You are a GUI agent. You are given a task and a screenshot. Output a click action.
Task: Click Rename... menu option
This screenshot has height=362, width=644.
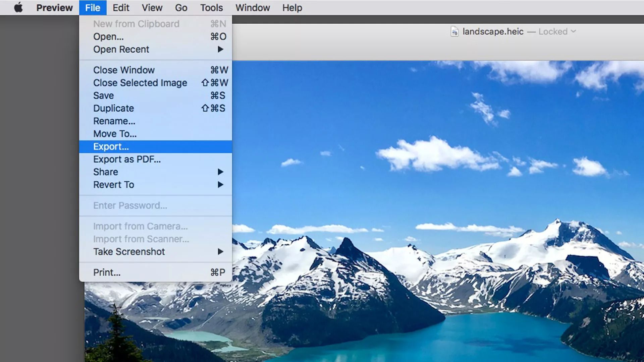click(114, 121)
